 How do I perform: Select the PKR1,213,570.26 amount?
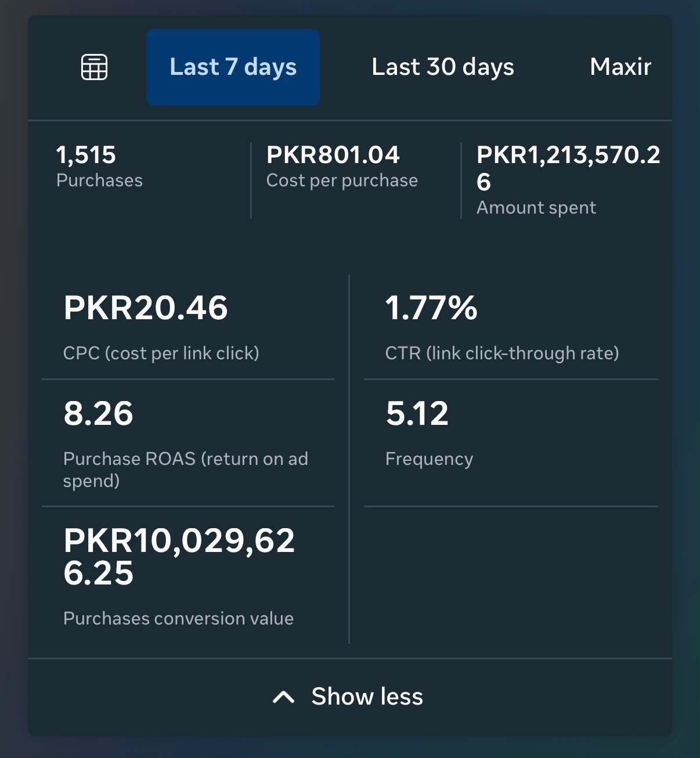[x=568, y=168]
